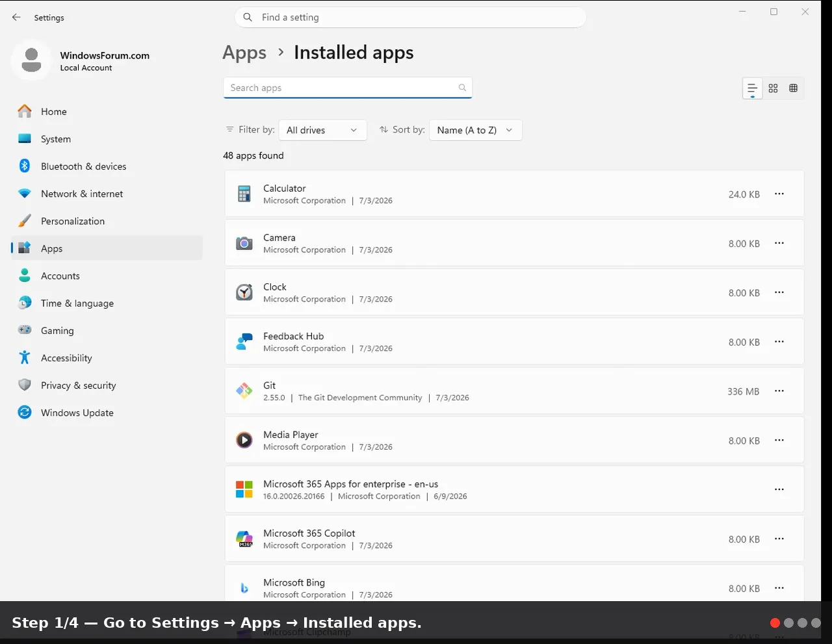Open the All drives filter dropdown
Viewport: 832px width, 644px height.
pos(322,130)
